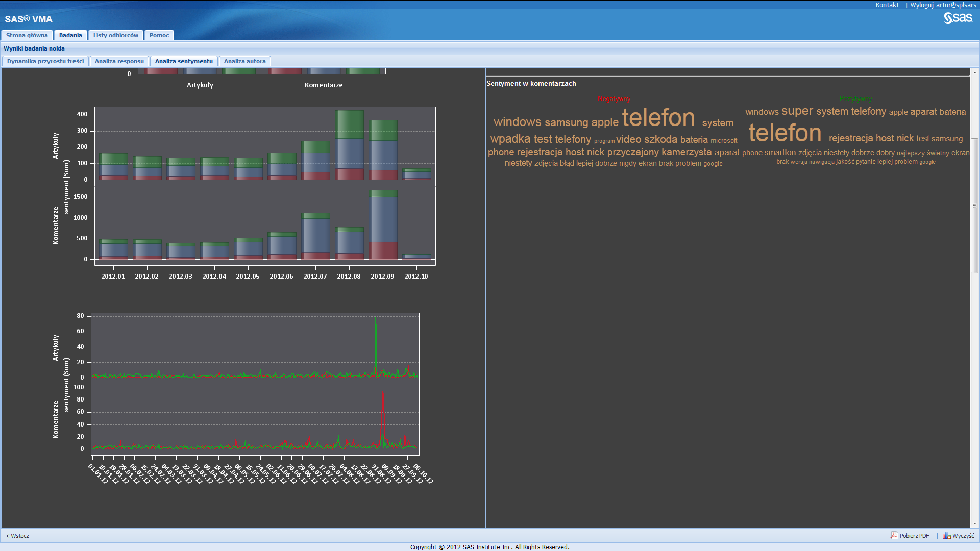Click 'Sentyment w komentarzach' title
This screenshot has width=980, height=551.
coord(531,83)
